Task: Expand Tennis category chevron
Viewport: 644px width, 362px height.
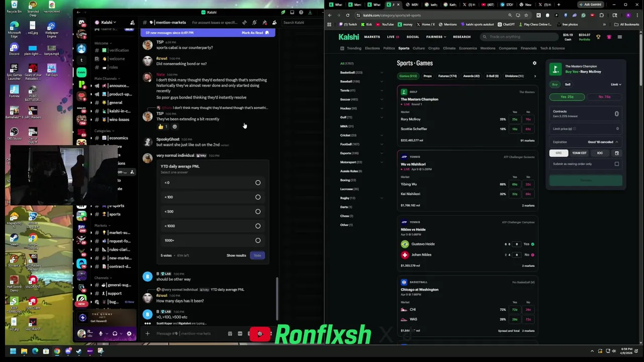Action: click(x=381, y=90)
